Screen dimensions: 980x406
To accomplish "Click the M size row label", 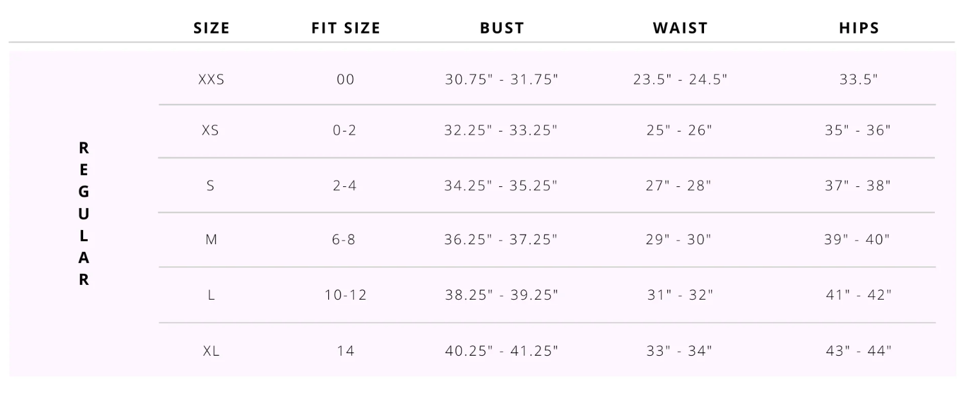I will (211, 240).
